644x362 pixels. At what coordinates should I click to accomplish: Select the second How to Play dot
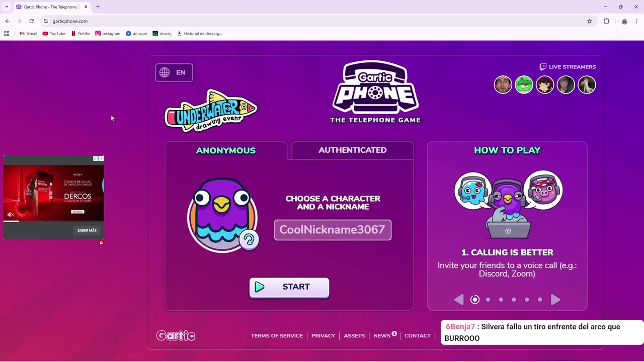click(x=488, y=300)
